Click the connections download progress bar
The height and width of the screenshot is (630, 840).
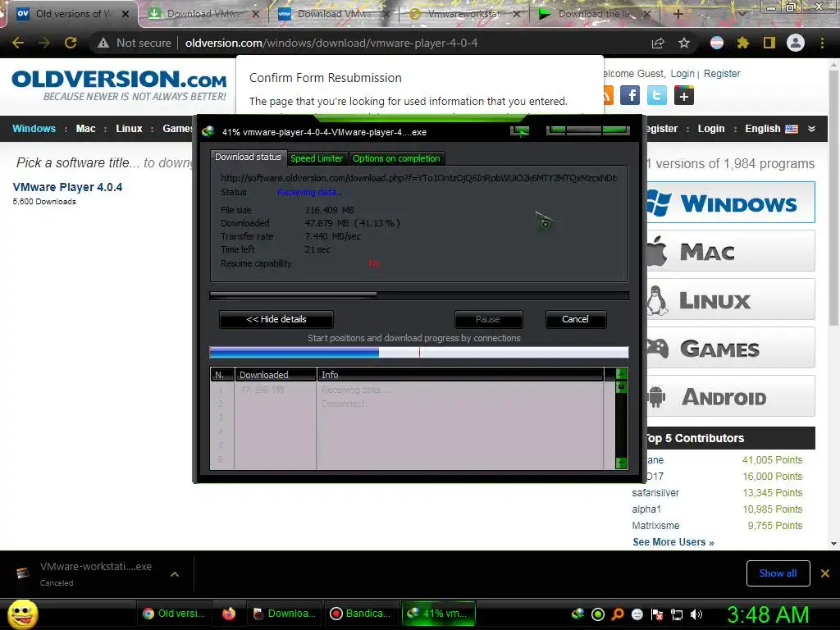click(419, 352)
